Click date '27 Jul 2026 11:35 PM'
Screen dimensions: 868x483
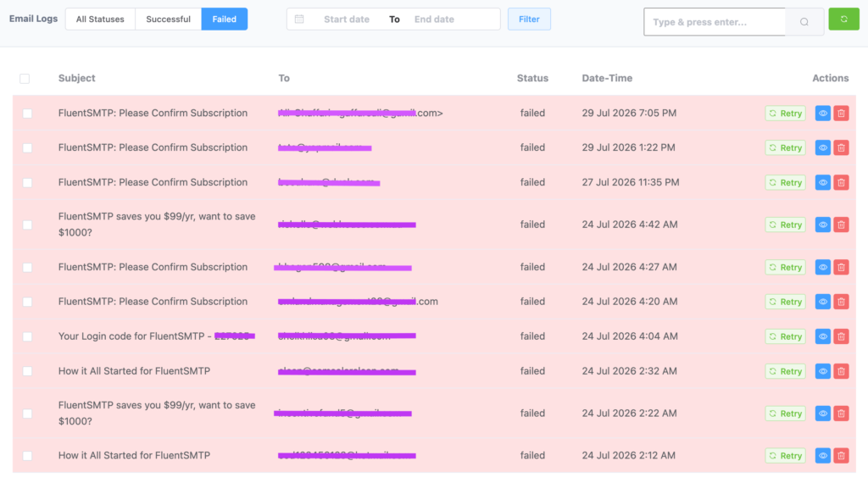[631, 182]
